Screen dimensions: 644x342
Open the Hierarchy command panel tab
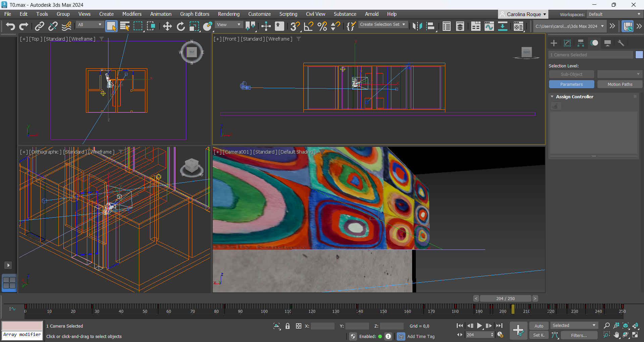tap(581, 43)
